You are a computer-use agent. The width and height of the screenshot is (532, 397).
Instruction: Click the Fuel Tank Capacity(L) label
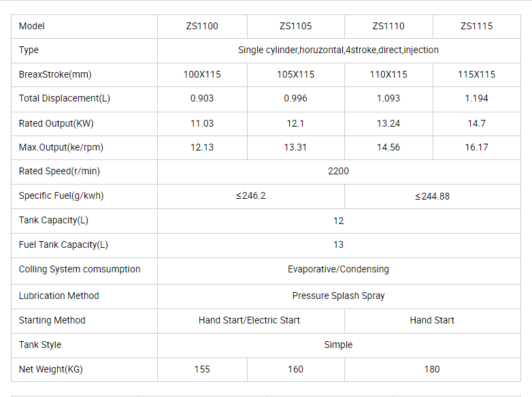pyautogui.click(x=63, y=244)
